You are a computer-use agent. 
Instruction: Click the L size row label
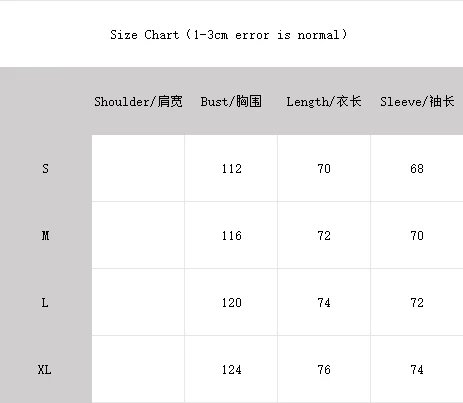pos(45,303)
